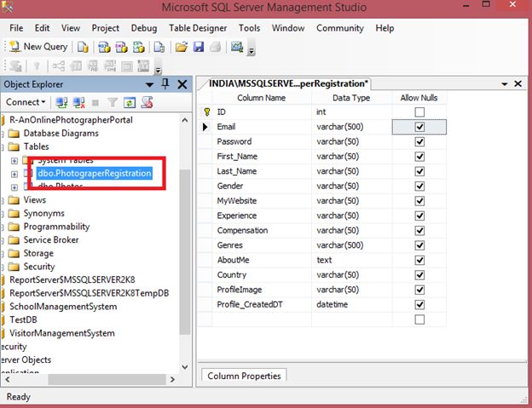Click the Manage Indexes and Keys icon
This screenshot has width=532, height=408.
click(x=76, y=66)
